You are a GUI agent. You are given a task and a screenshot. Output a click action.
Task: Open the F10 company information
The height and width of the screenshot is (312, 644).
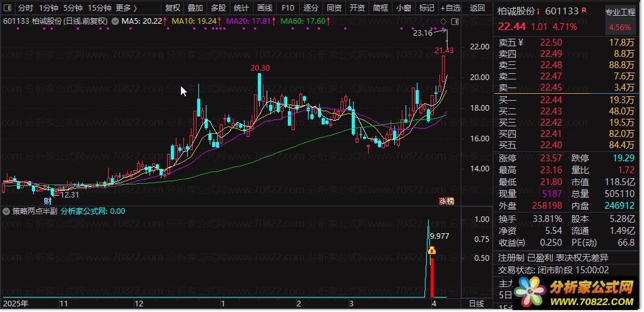coord(288,8)
